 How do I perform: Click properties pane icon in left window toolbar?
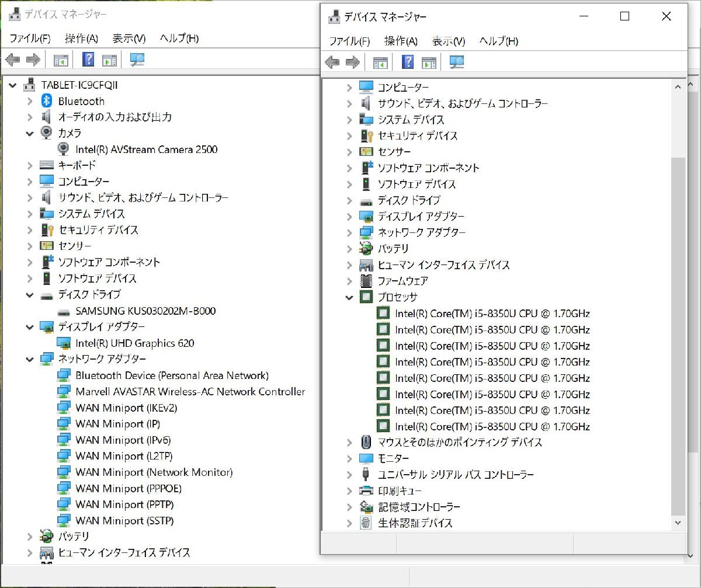tap(109, 60)
